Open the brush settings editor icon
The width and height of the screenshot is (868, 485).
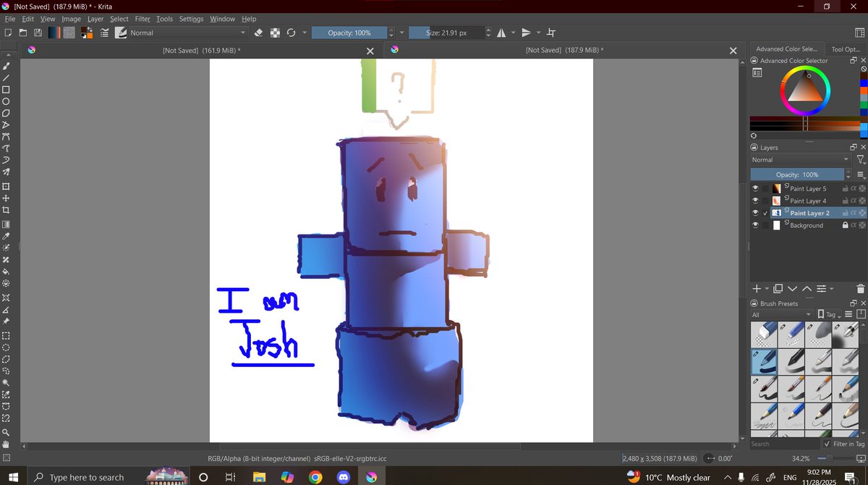(x=105, y=33)
